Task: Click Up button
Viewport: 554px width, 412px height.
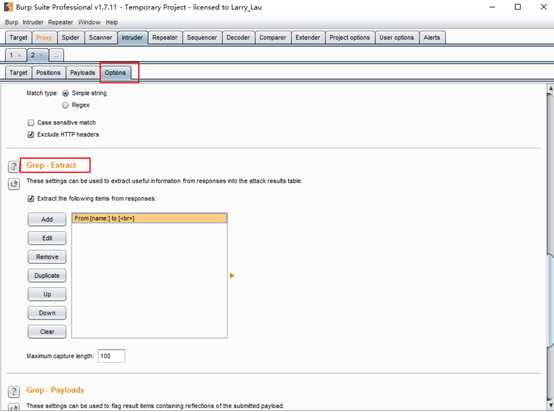Action: tap(47, 294)
